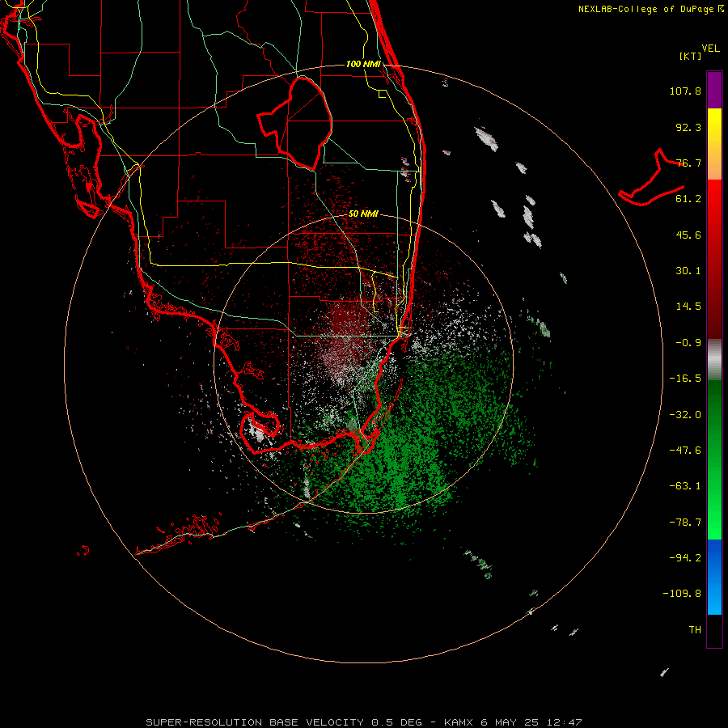This screenshot has height=728, width=728.
Task: Click the TH legend label
Action: [x=695, y=629]
